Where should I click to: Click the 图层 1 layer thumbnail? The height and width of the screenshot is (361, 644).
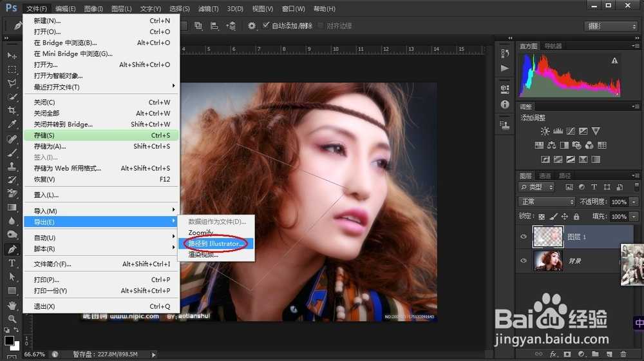click(547, 237)
